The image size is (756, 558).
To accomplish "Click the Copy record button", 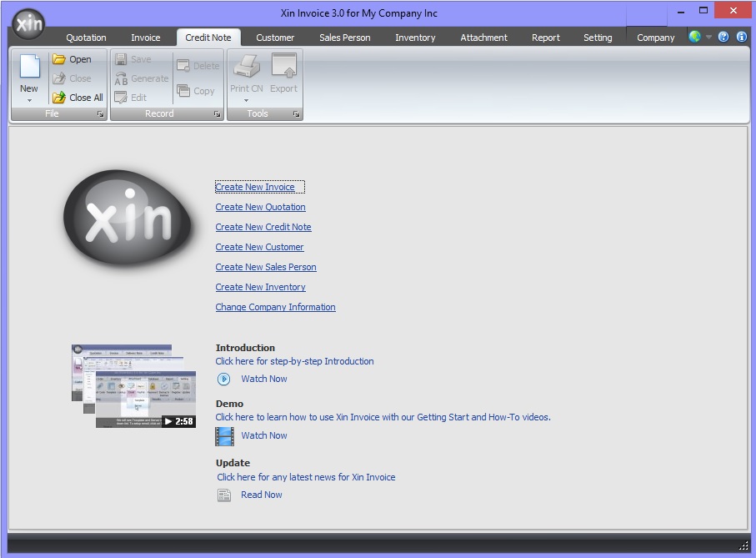I will 196,91.
